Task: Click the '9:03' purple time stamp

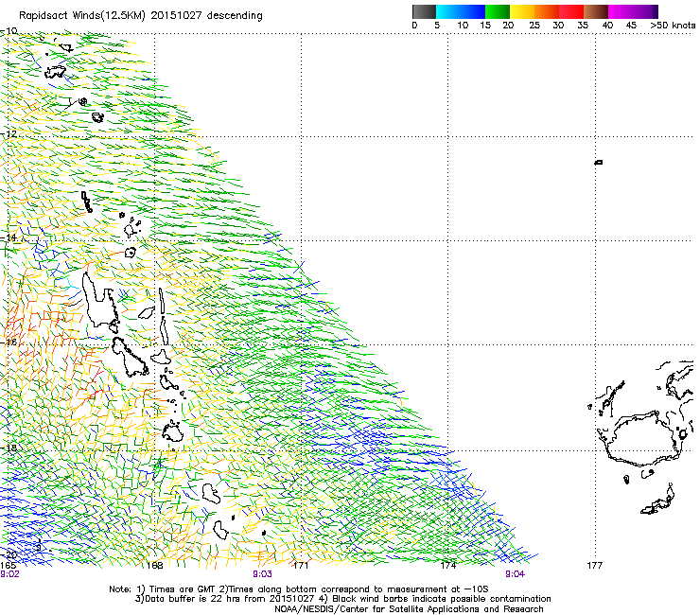Action: pos(262,574)
